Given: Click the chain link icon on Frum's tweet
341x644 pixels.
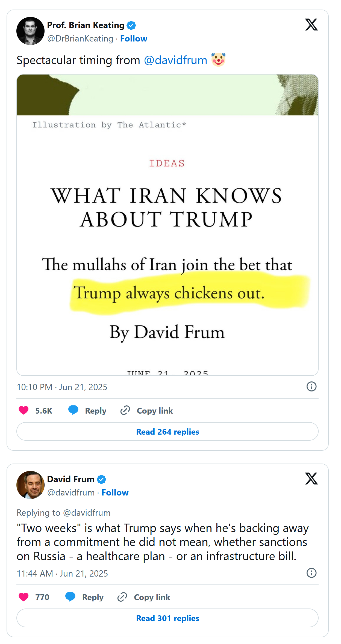Looking at the screenshot, I should click(x=122, y=597).
